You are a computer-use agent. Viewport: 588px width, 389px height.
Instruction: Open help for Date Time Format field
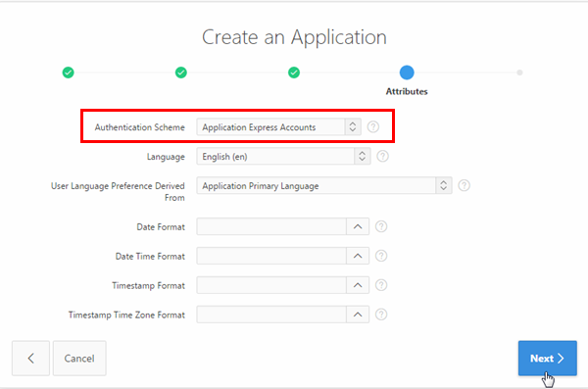point(381,256)
